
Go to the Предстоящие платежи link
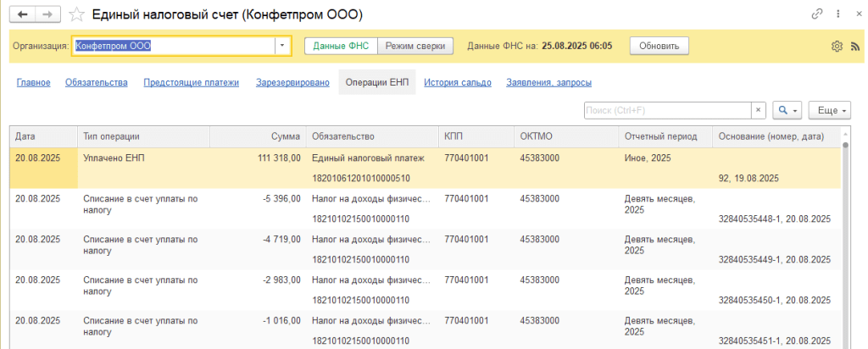pos(191,82)
